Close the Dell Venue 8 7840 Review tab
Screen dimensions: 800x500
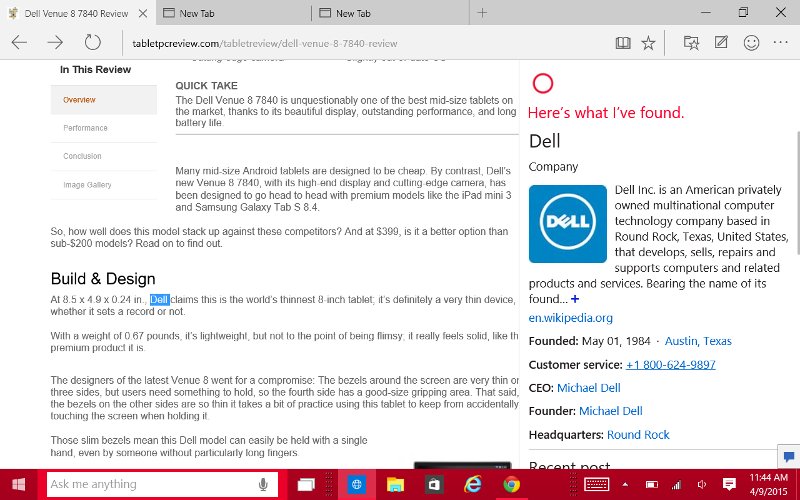(143, 13)
